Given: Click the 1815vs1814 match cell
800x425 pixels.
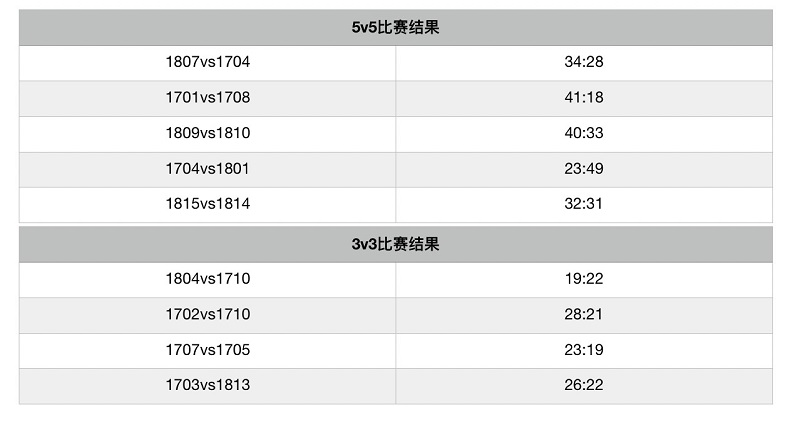Looking at the screenshot, I should (x=208, y=205).
